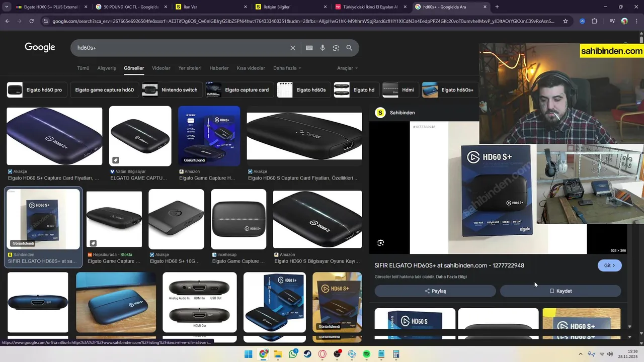Click the large HD60 S+ preview image
This screenshot has width=644, height=362.
[x=498, y=188]
